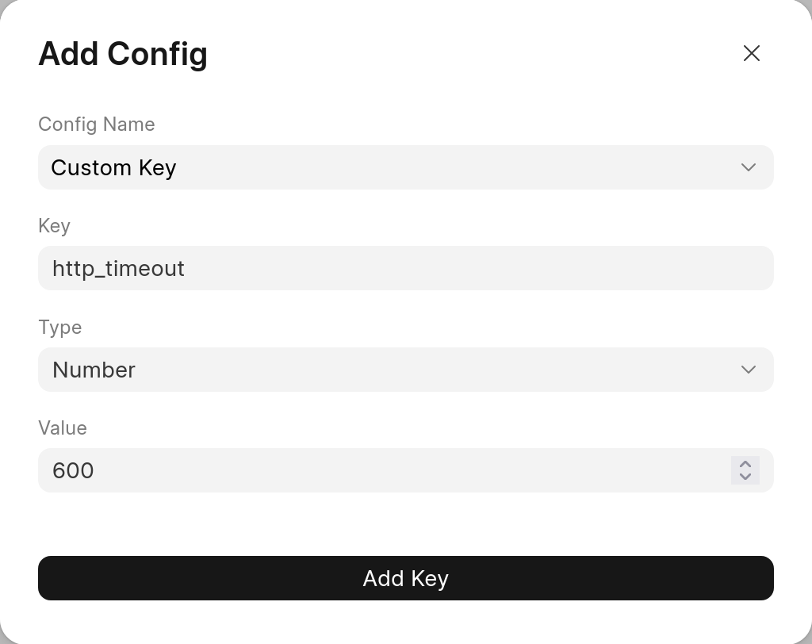This screenshot has width=812, height=644.
Task: Increase Value using the up stepper arrow
Action: point(745,464)
